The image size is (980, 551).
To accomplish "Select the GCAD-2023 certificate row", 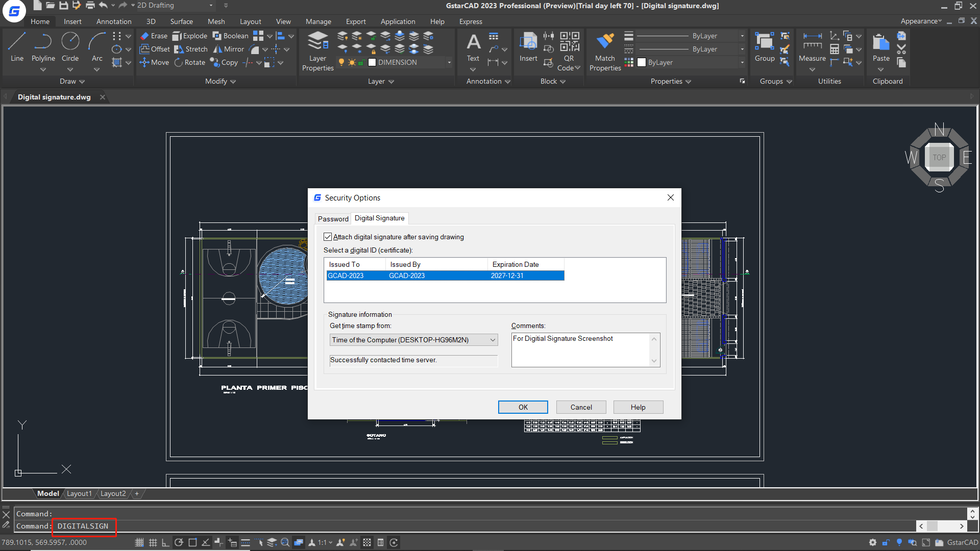I will (445, 276).
